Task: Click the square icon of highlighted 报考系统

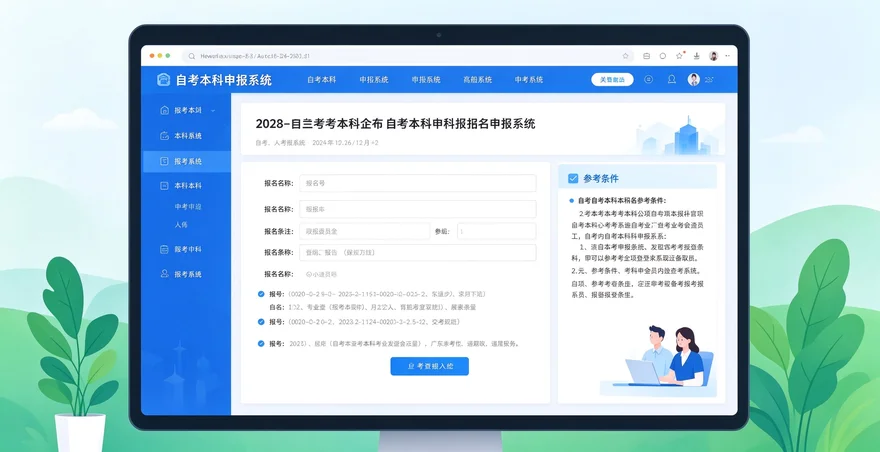Action: coord(164,161)
